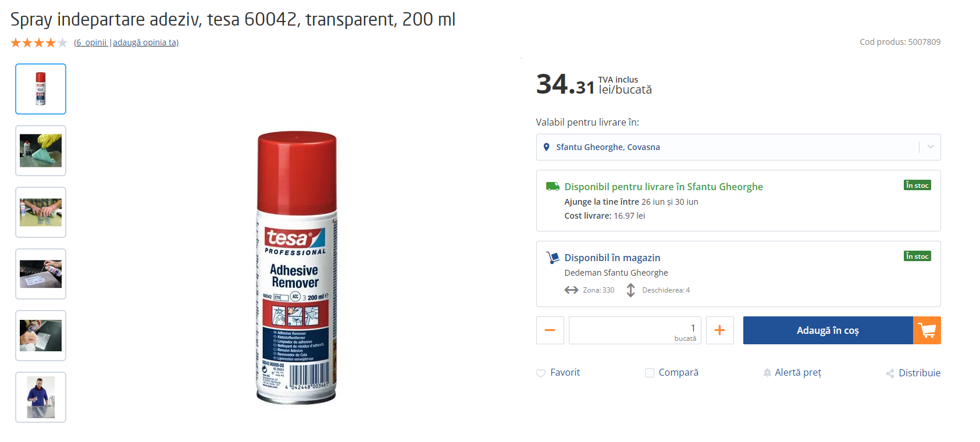This screenshot has height=442, width=980.
Task: Decrease quantity with the minus button
Action: 550,330
